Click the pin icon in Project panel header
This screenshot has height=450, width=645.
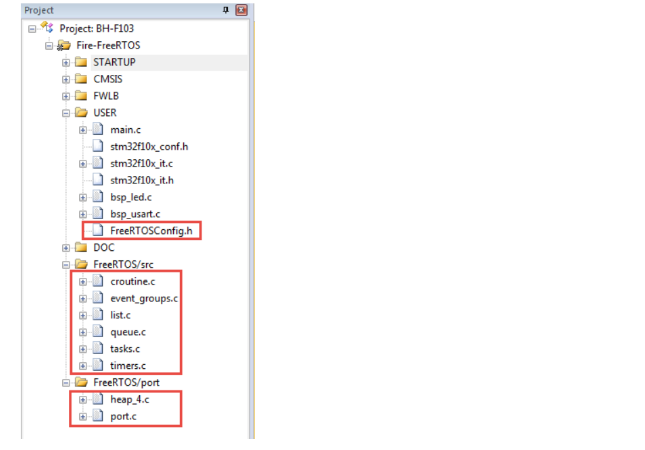point(226,9)
